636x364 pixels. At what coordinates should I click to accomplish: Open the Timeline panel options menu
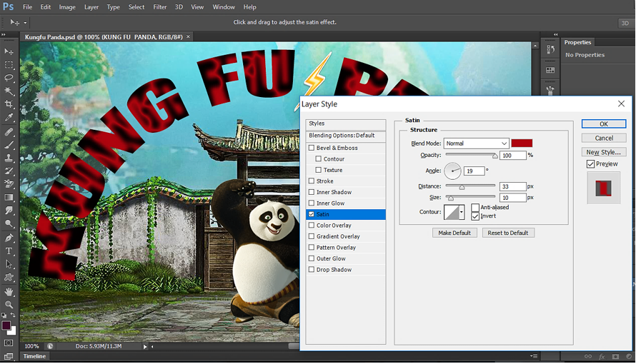[534, 356]
